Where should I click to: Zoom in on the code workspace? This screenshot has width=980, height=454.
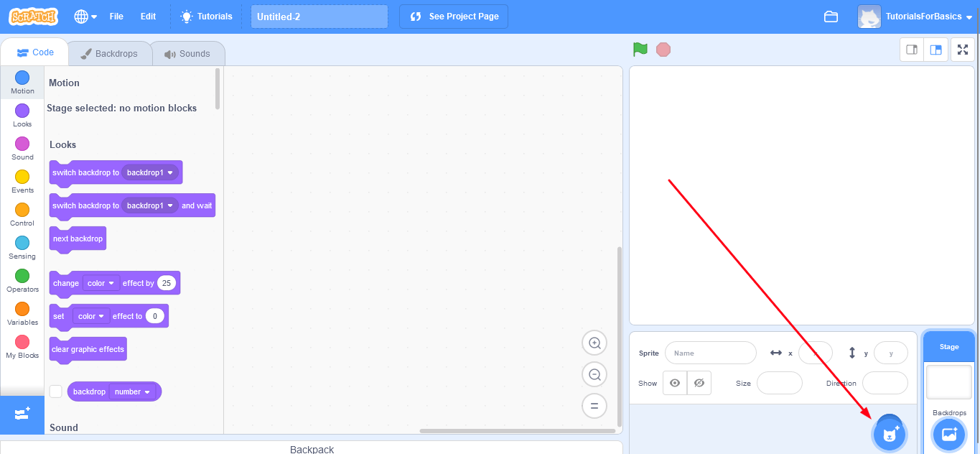click(x=594, y=343)
